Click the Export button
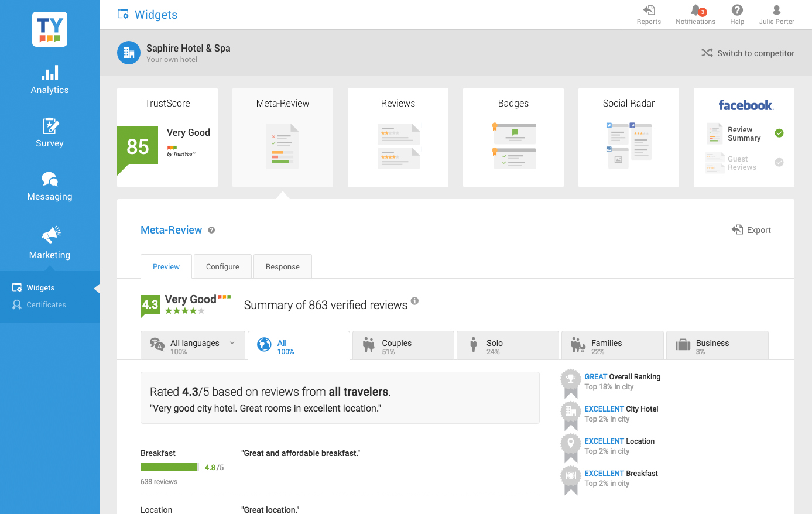The height and width of the screenshot is (514, 812). click(751, 230)
